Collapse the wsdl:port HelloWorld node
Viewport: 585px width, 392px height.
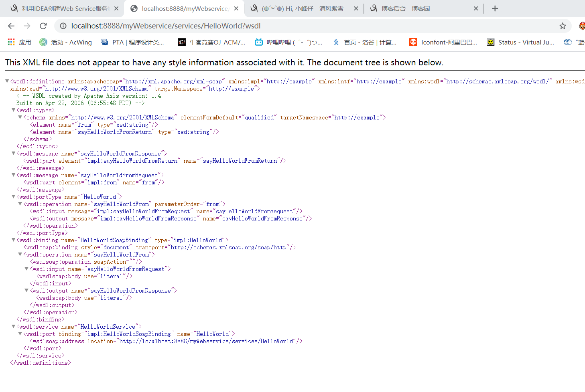(20, 333)
